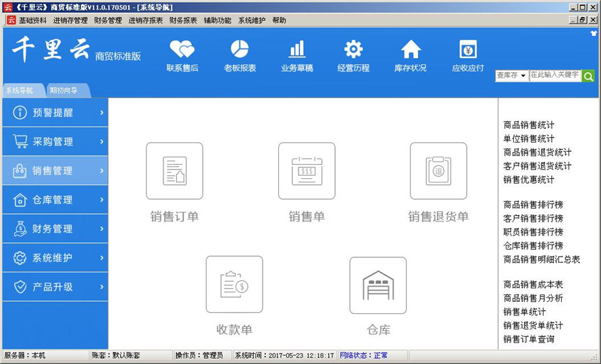Open 经营历程 gear icon

click(x=353, y=50)
